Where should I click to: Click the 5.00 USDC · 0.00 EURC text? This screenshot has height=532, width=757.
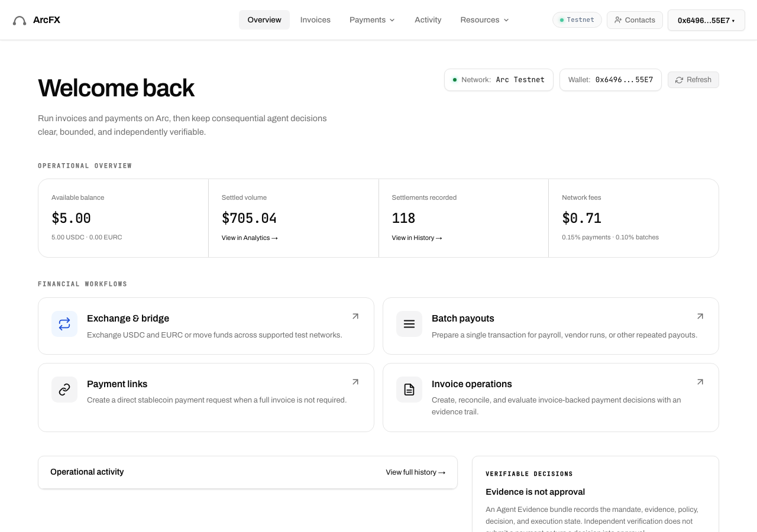[87, 237]
